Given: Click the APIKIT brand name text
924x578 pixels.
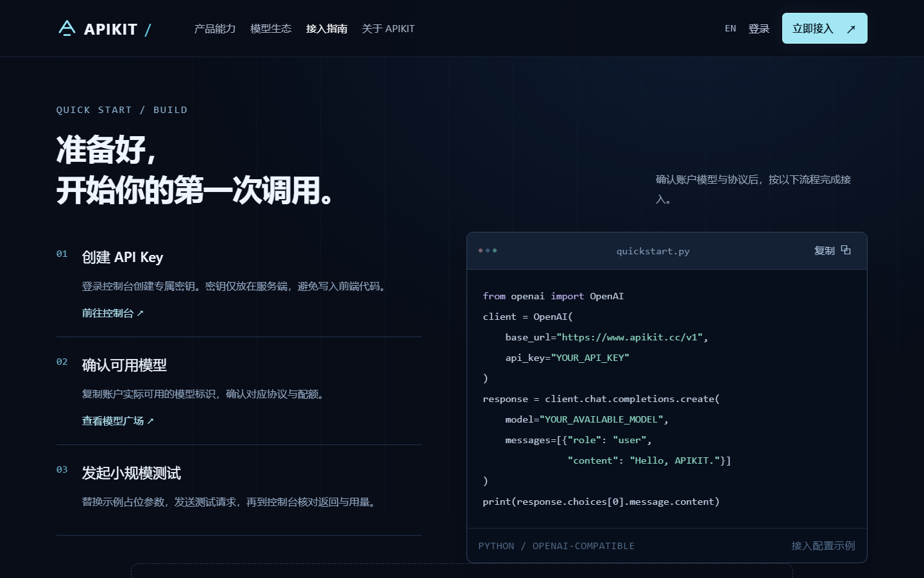Looking at the screenshot, I should pyautogui.click(x=110, y=29).
